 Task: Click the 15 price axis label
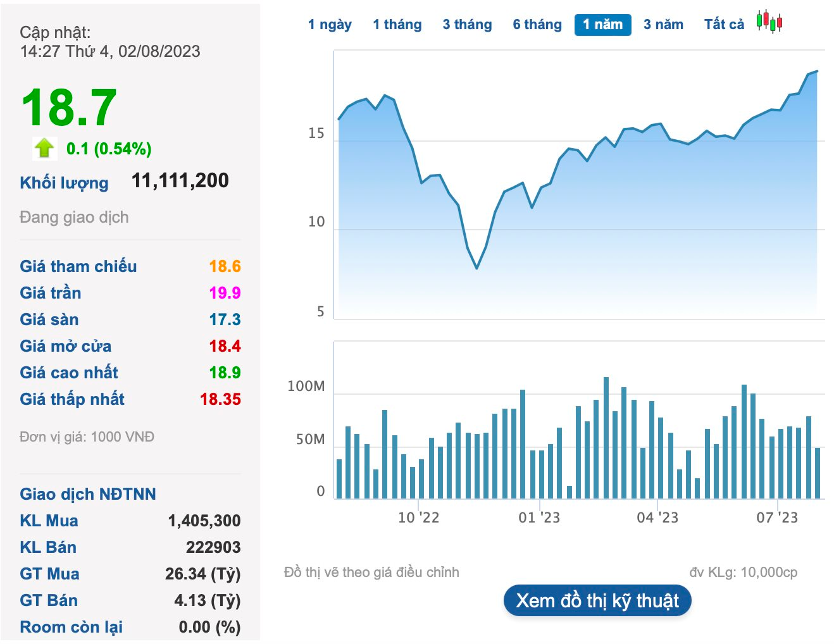[316, 133]
